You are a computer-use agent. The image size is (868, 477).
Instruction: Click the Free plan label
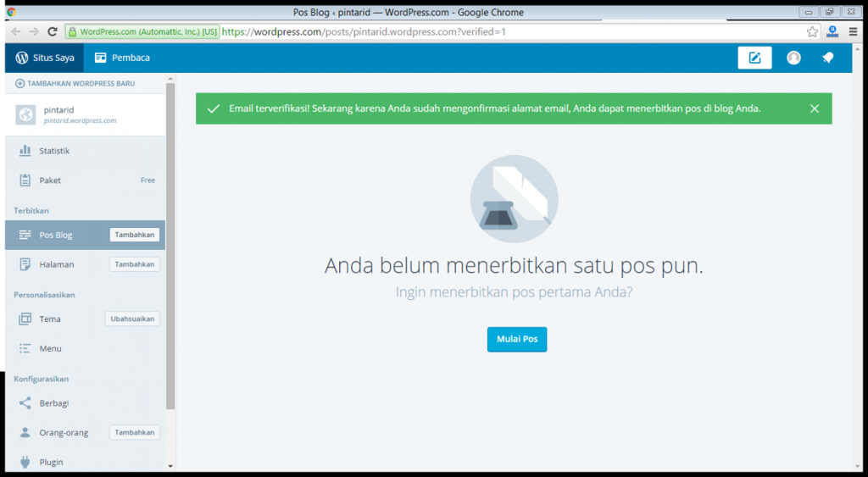pos(147,180)
